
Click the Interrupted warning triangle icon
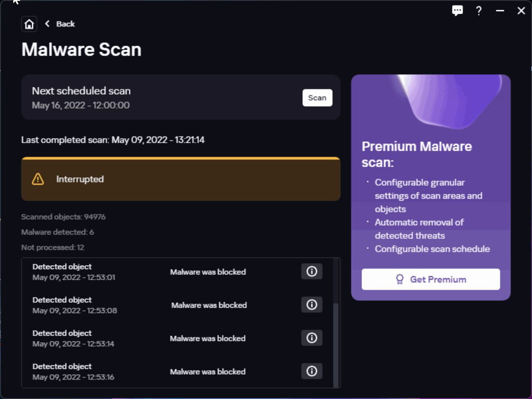[x=38, y=179]
